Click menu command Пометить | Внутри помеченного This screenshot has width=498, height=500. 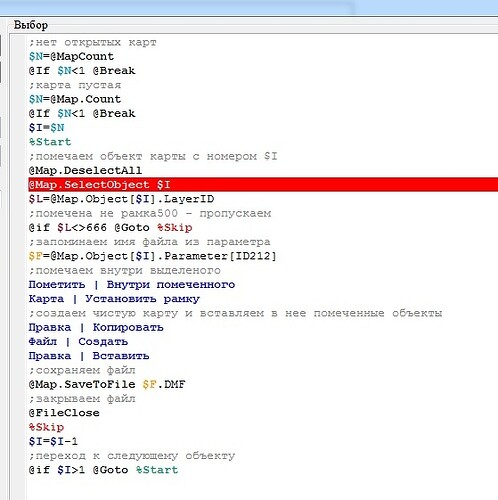132,285
